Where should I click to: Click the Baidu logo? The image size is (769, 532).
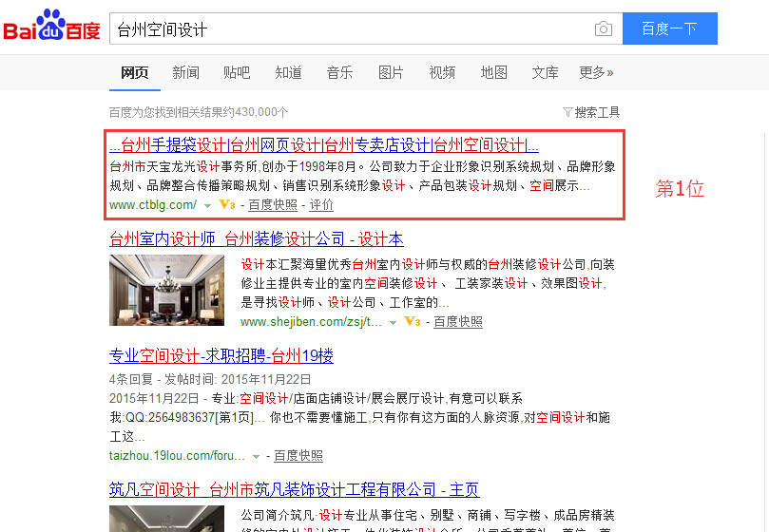pyautogui.click(x=51, y=25)
